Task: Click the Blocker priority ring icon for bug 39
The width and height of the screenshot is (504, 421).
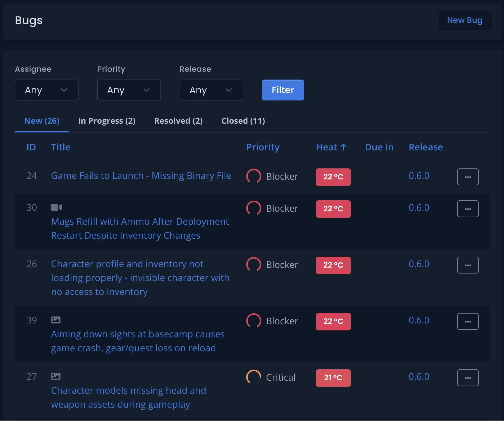Action: [254, 321]
